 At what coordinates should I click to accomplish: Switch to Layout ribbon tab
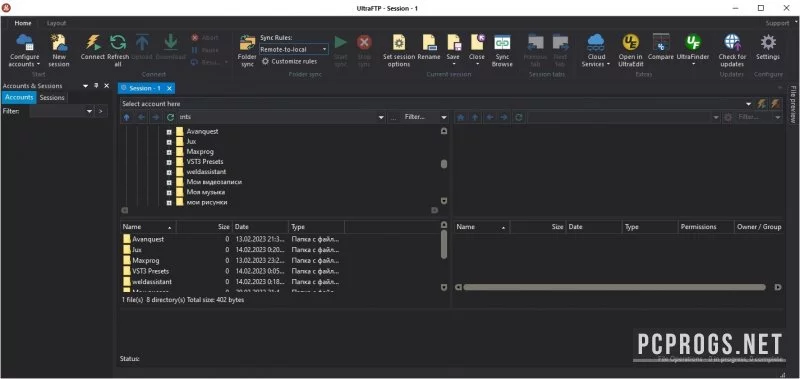coord(56,23)
